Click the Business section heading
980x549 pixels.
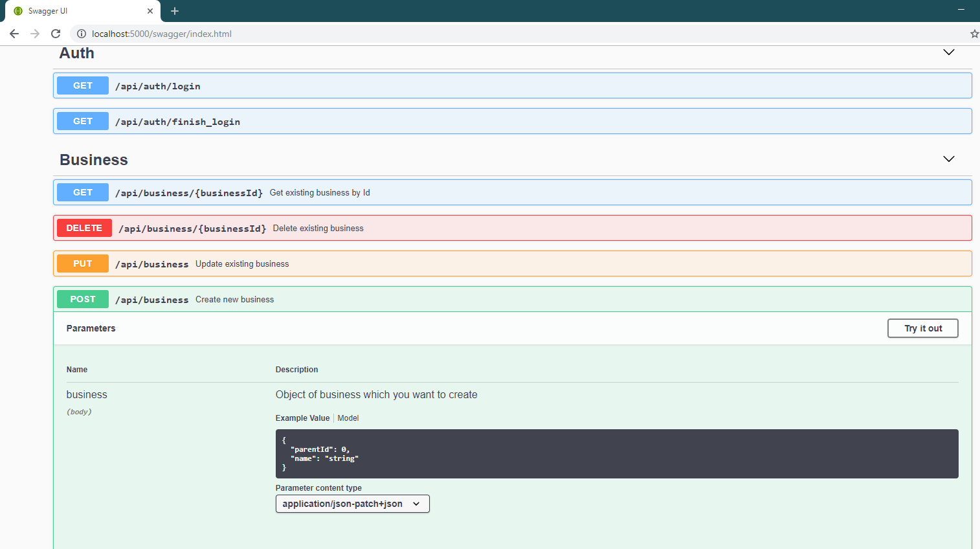[x=94, y=160]
